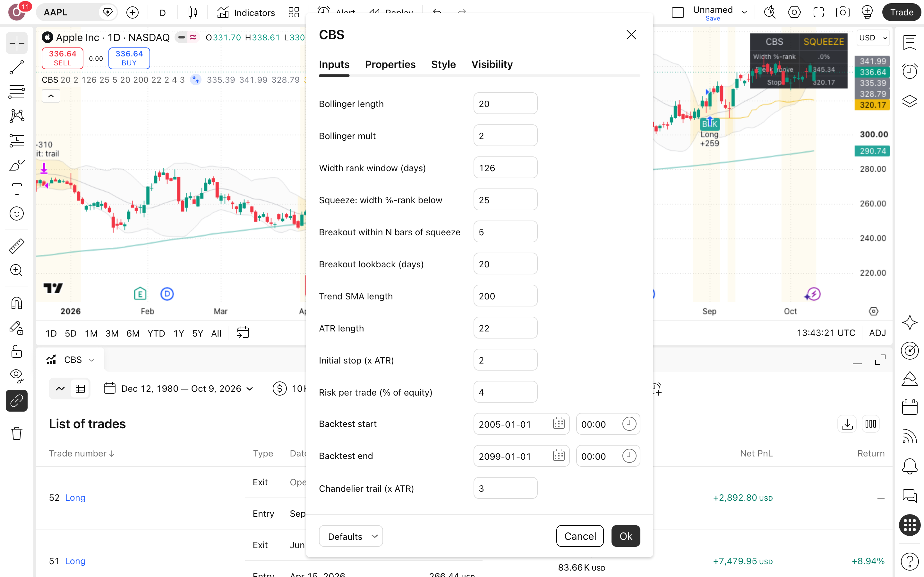924x577 pixels.
Task: Click the Ok button
Action: (625, 536)
